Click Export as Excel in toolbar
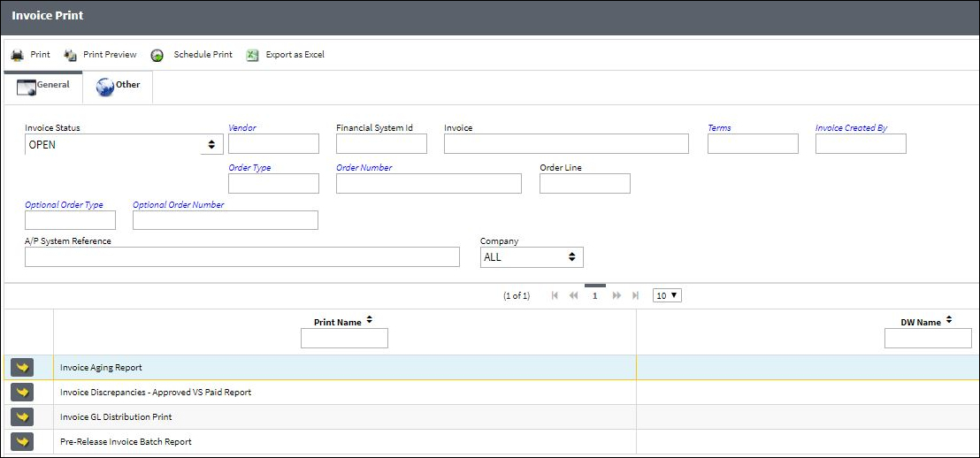Viewport: 980px width, 458px height. pyautogui.click(x=295, y=54)
